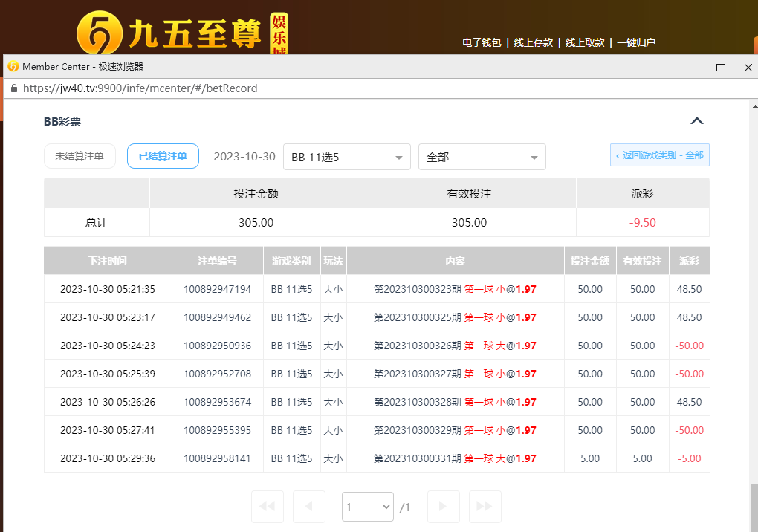The width and height of the screenshot is (758, 532).
Task: Switch to 未结算注单 tab
Action: coord(80,156)
